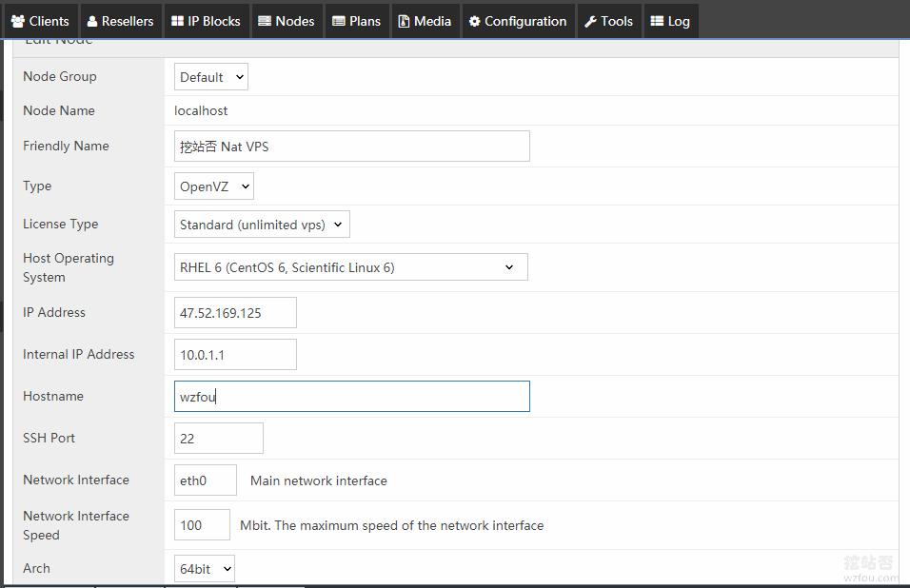
Task: Open the Type OpenVZ dropdown
Action: pyautogui.click(x=213, y=186)
